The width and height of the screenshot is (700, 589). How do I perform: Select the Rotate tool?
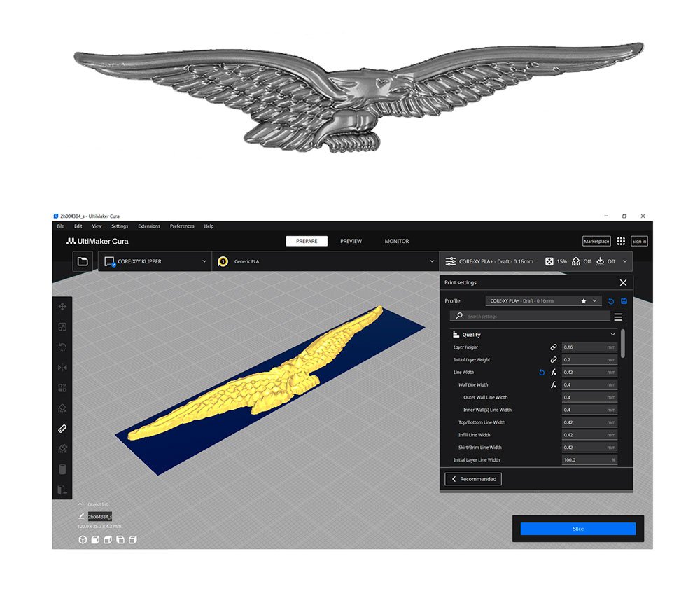click(62, 347)
